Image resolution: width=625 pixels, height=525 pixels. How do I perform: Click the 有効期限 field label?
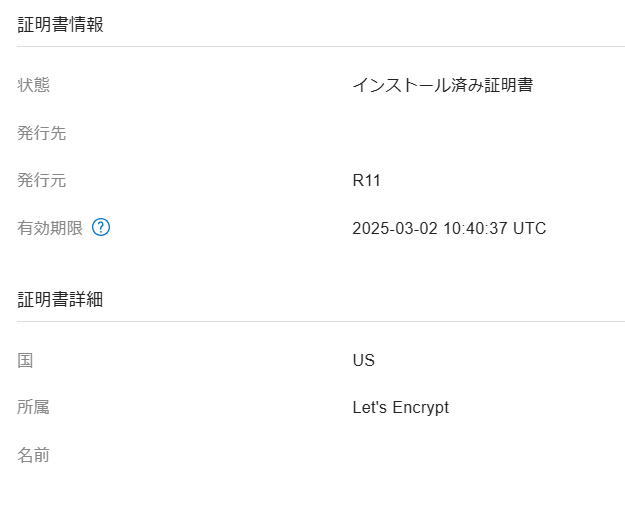50,228
